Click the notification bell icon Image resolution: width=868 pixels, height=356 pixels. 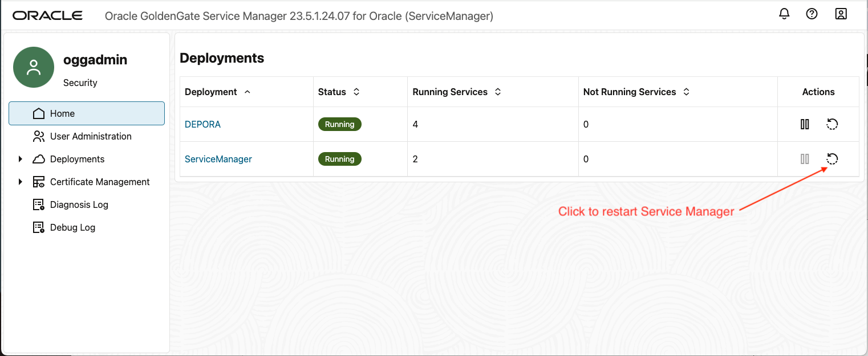(784, 13)
